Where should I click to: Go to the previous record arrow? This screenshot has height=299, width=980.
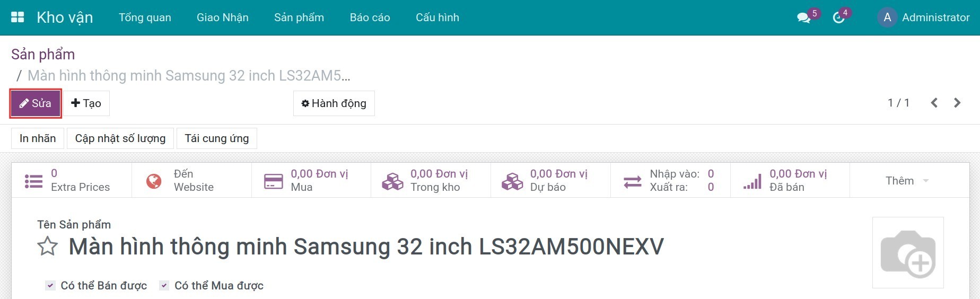coord(934,103)
